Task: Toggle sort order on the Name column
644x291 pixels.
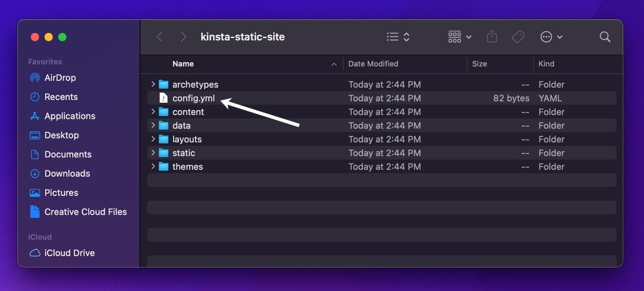Action: point(183,64)
